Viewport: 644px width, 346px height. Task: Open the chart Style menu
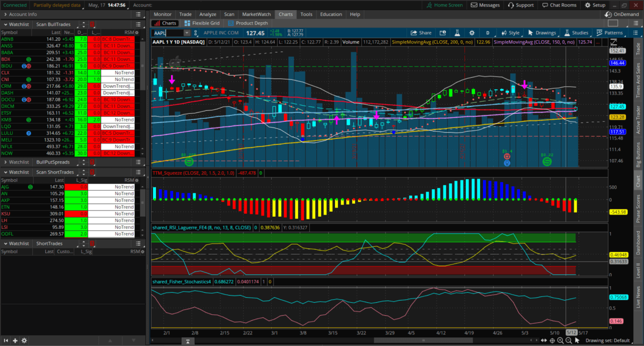510,33
